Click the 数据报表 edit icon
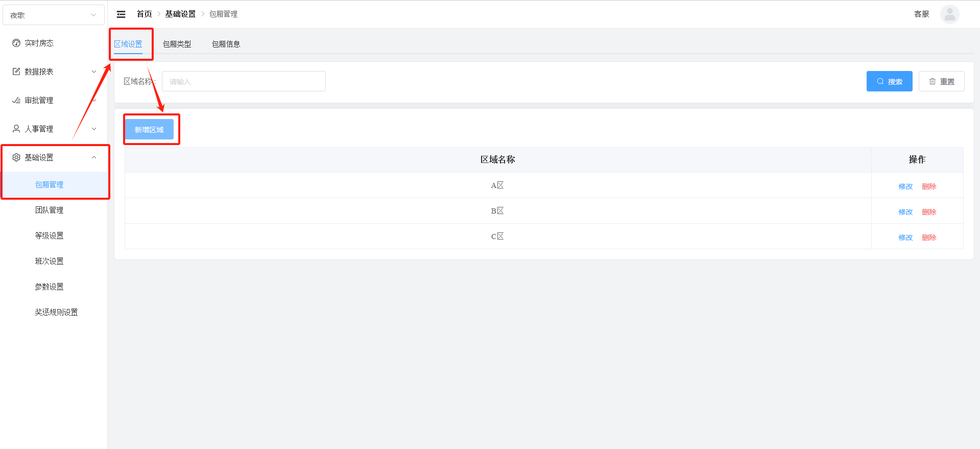 click(x=16, y=72)
